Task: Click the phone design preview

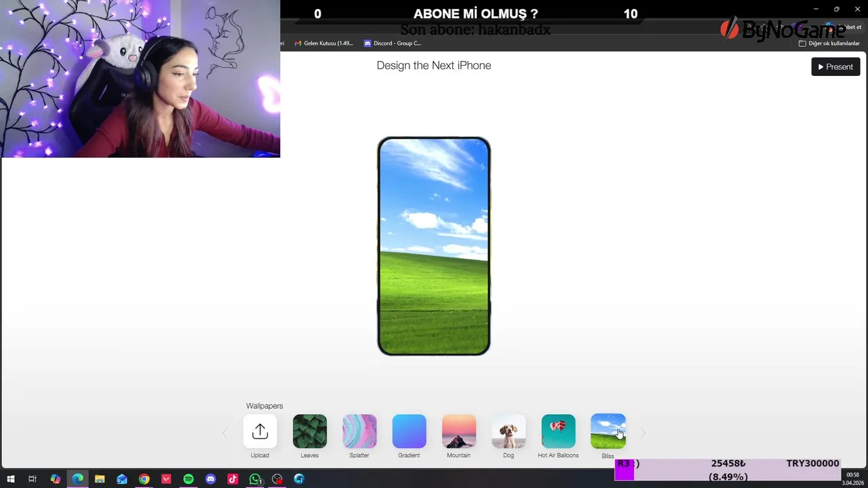Action: (x=434, y=246)
